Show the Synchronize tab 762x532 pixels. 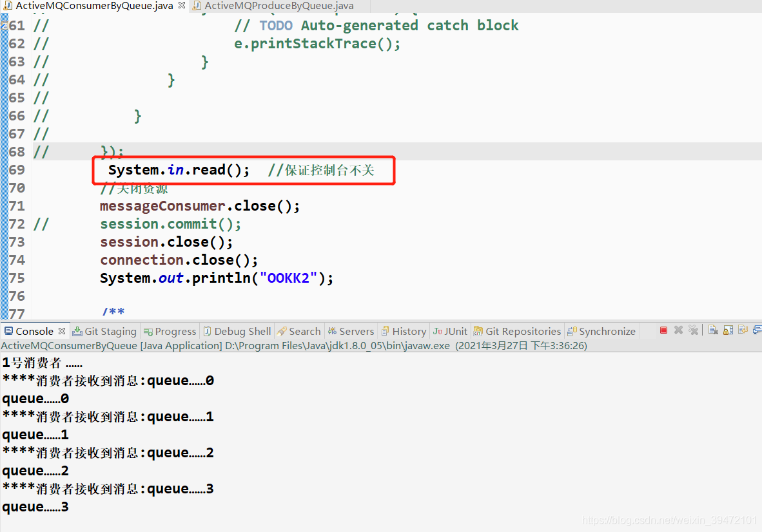[x=601, y=332]
